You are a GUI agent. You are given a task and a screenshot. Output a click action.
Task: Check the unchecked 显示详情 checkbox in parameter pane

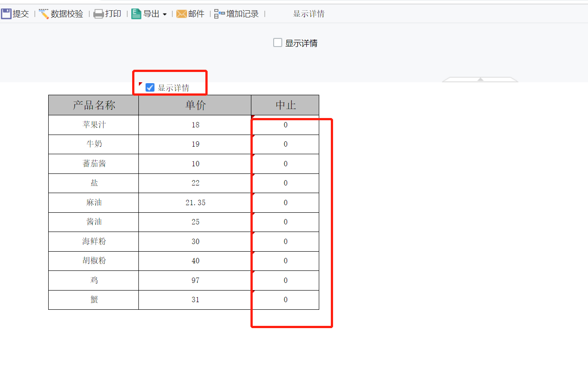pos(278,42)
